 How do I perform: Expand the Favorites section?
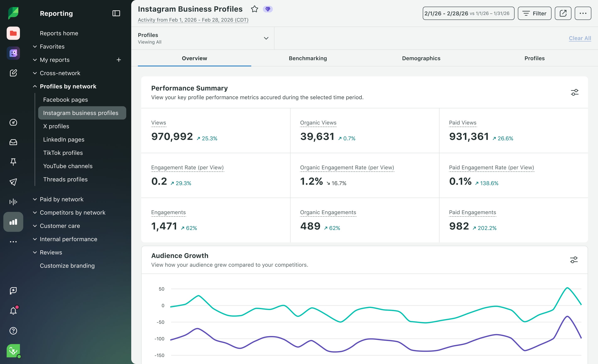52,46
